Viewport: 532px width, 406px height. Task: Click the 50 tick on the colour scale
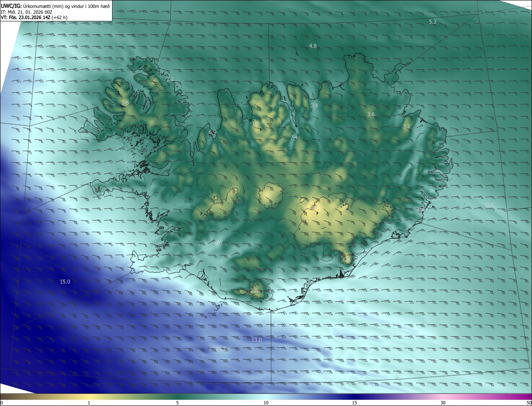coord(529,403)
